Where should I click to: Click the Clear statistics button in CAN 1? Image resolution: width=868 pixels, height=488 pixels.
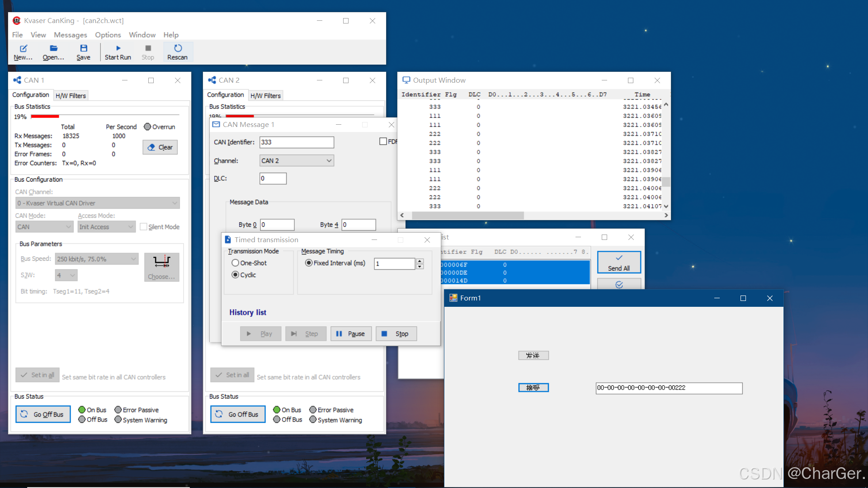pos(160,147)
